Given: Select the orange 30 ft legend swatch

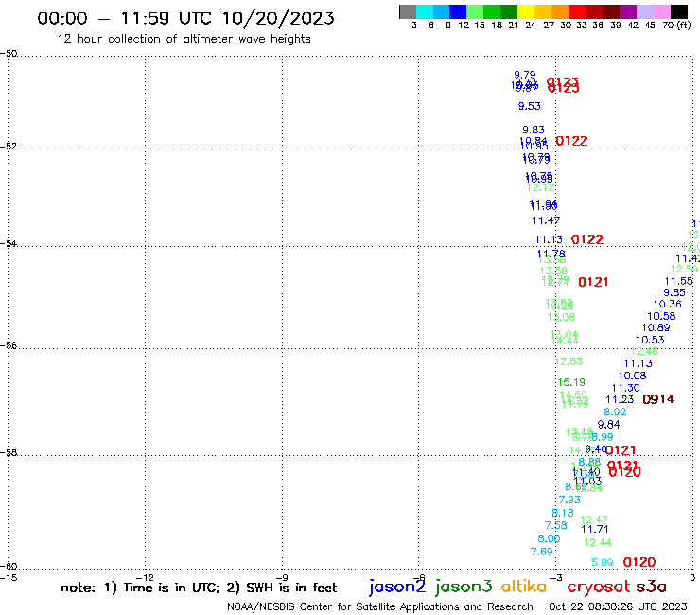Looking at the screenshot, I should (x=559, y=11).
